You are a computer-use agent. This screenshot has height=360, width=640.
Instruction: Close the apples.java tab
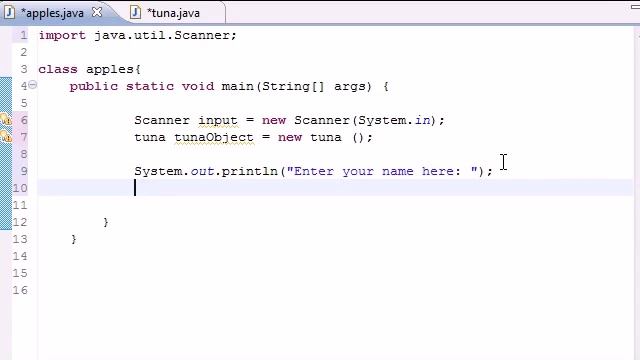[x=97, y=12]
